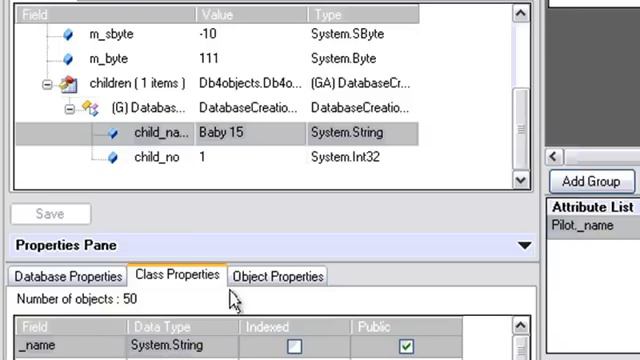The image size is (640, 360).
Task: Click the value 111 for m_byte
Action: tap(209, 59)
